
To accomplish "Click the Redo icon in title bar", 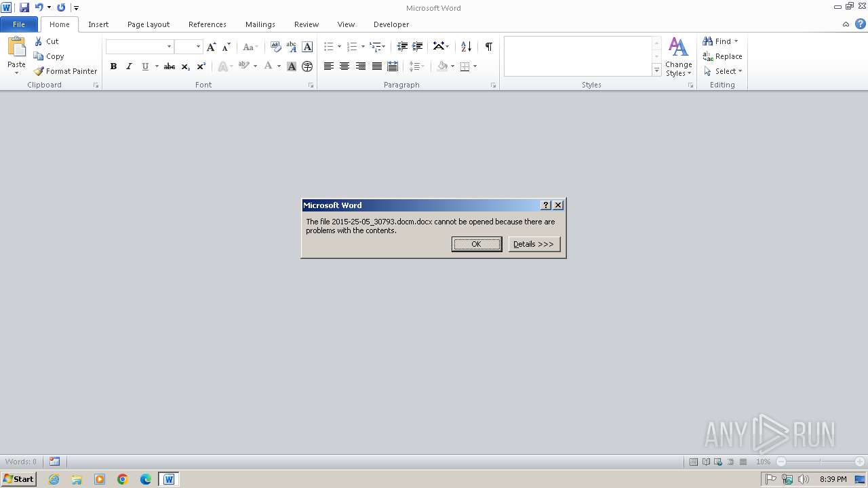I will tap(61, 7).
